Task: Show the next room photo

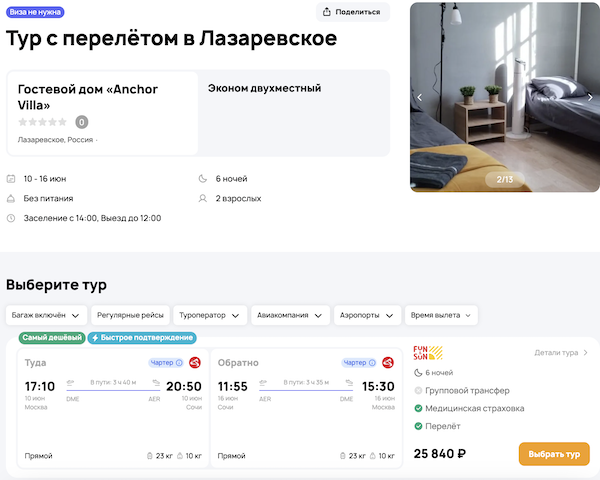Action: [589, 97]
